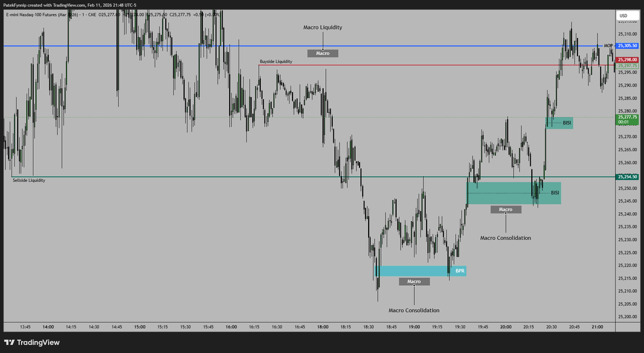The image size is (644, 353).
Task: Click the 20:30 time axis label
Action: (x=551, y=327)
